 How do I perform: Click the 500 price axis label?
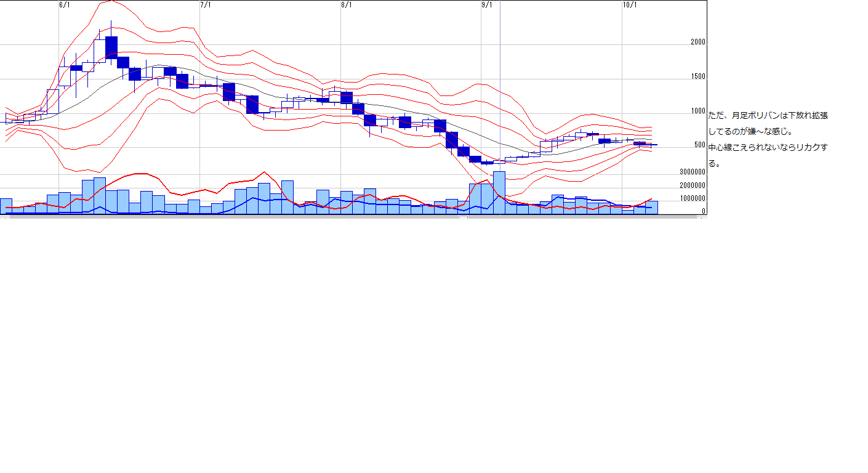click(x=700, y=145)
